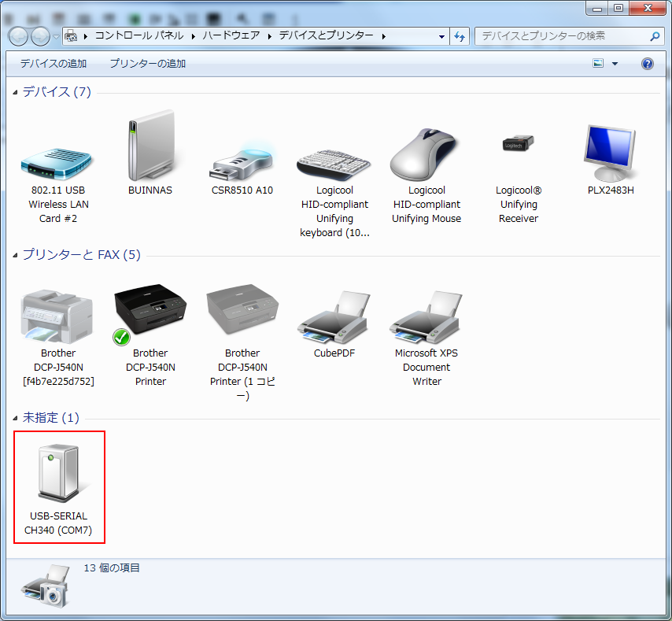
Task: Click the プリンターと FAX (5) heading
Action: coord(81,254)
